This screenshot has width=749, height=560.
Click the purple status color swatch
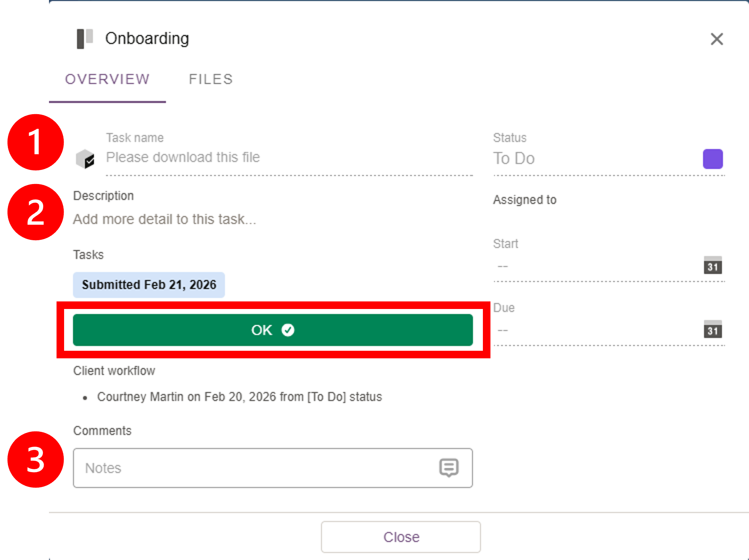tap(713, 159)
